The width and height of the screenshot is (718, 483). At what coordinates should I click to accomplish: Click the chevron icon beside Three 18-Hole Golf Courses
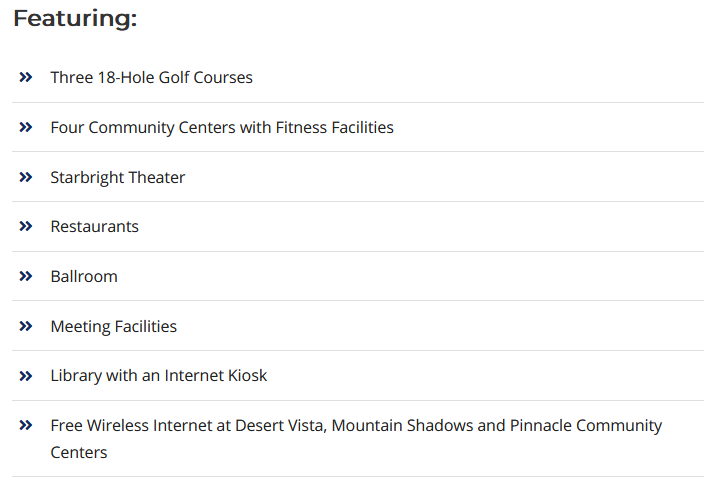point(26,77)
